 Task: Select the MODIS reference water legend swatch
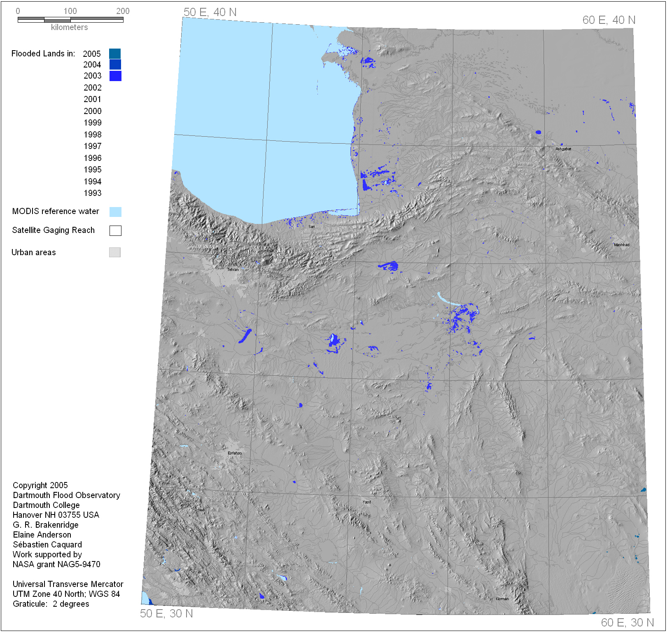pos(115,212)
